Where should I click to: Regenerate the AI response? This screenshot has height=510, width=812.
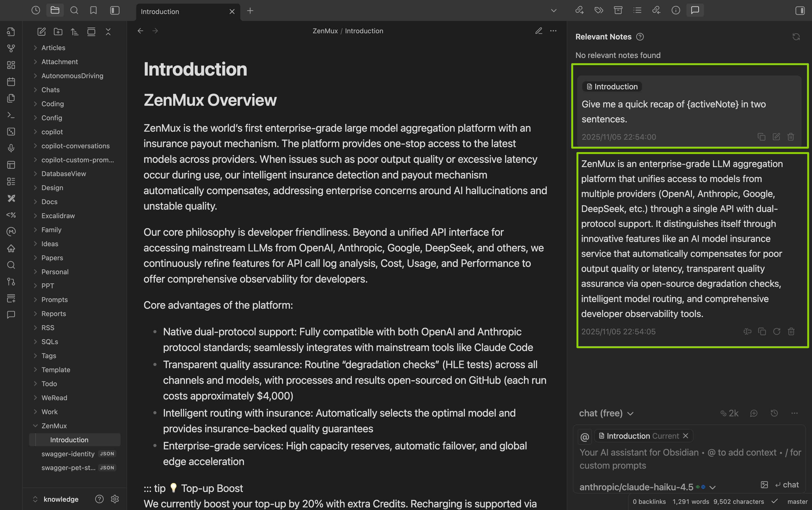777,332
